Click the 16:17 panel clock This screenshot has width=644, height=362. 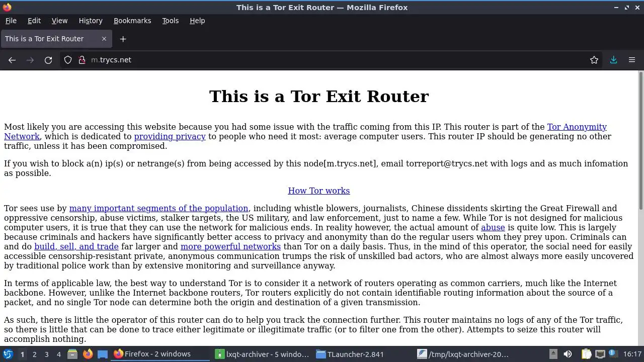point(632,354)
